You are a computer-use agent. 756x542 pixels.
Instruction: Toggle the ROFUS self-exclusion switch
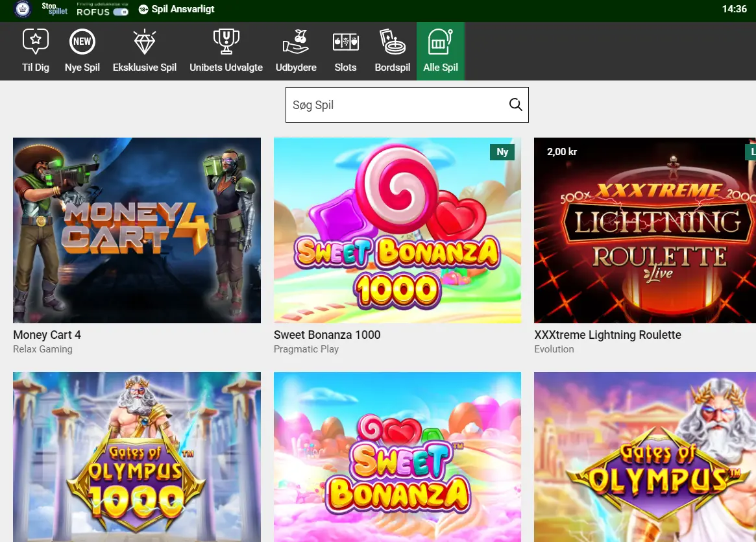coord(120,12)
